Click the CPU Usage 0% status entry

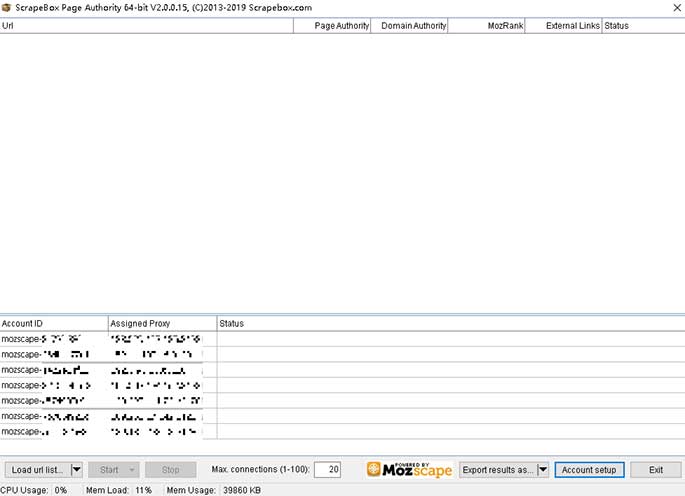coord(34,490)
